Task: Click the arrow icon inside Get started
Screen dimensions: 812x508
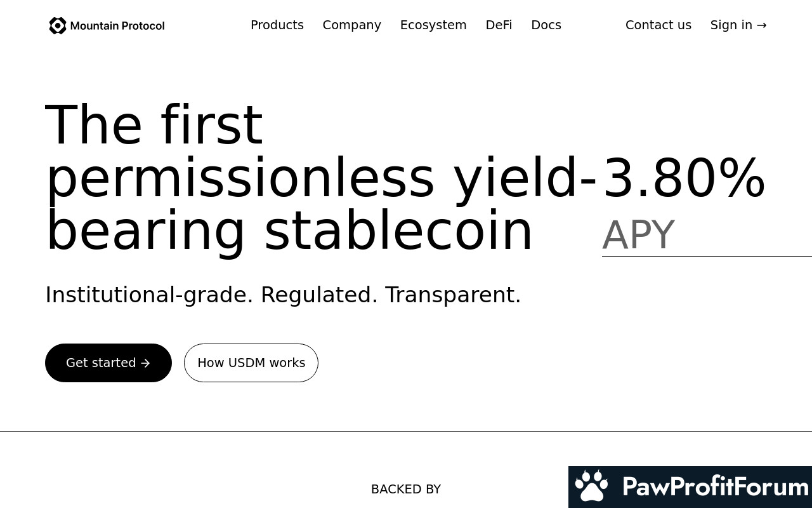Action: 146,363
